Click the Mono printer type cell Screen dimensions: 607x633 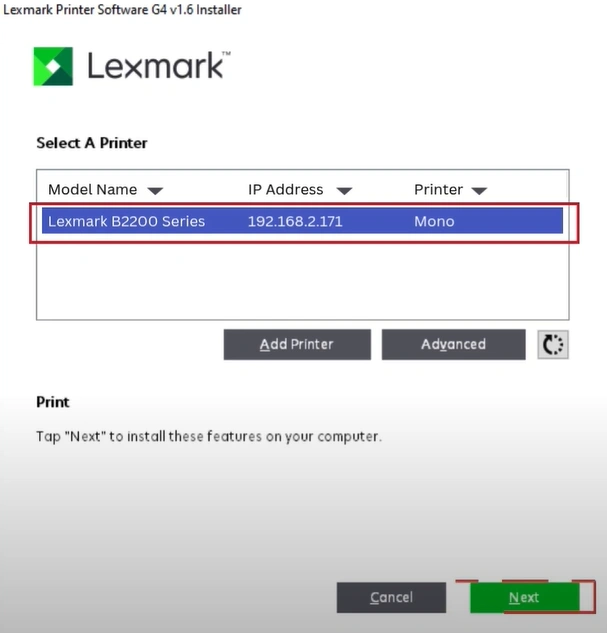tap(434, 221)
